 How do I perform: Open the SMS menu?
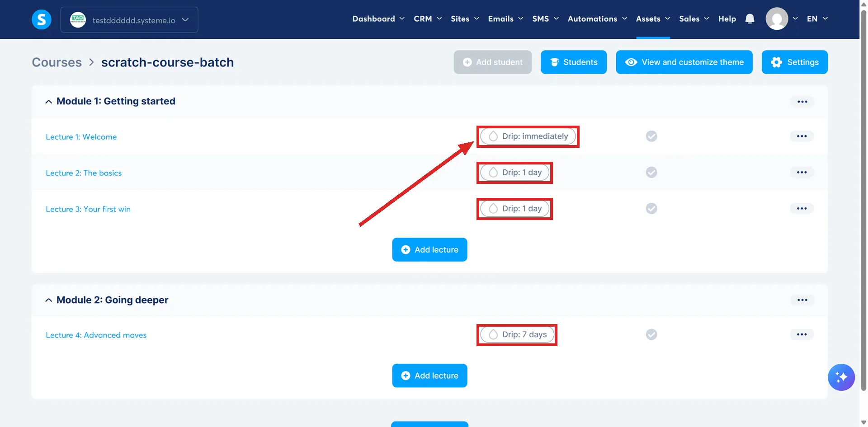pyautogui.click(x=546, y=19)
